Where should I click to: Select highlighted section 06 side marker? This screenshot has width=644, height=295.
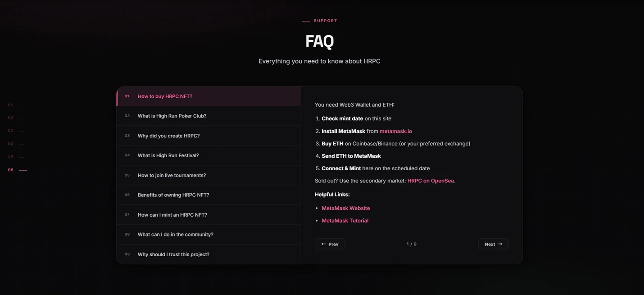tap(17, 170)
